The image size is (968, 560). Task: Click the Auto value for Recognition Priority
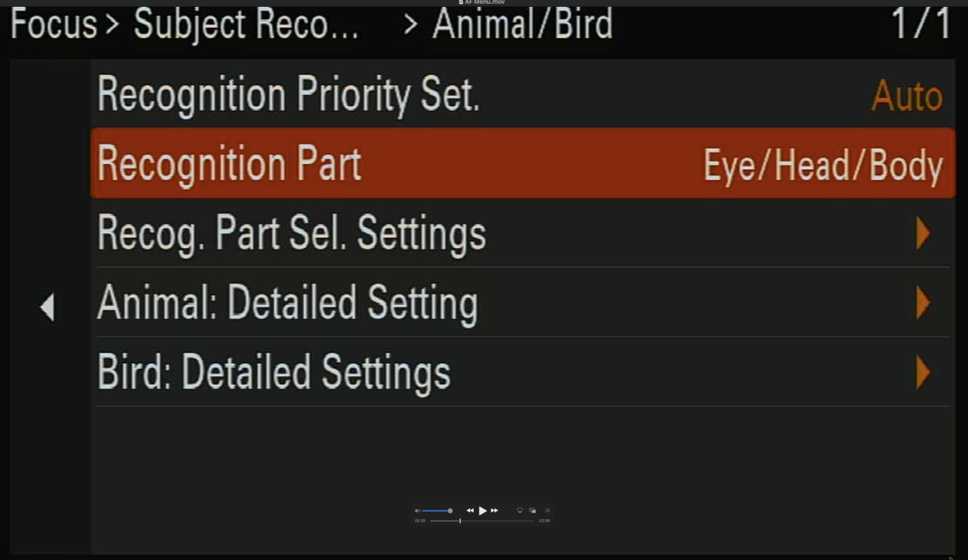(907, 96)
